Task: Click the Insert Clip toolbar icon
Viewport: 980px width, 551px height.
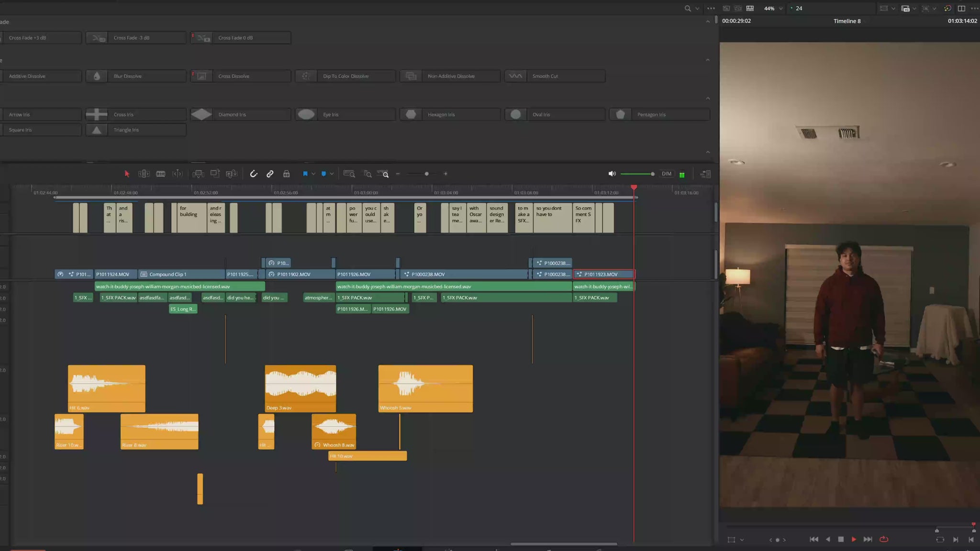Action: (x=198, y=174)
